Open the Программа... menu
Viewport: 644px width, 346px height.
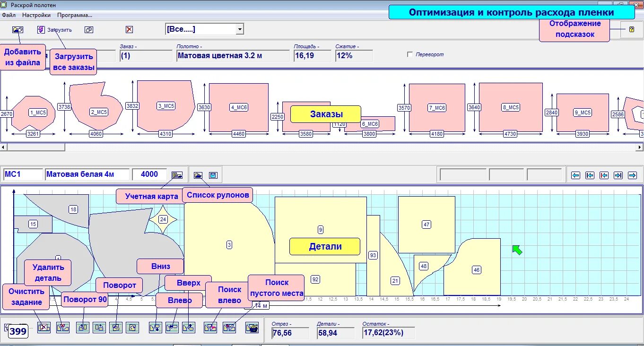pos(74,15)
